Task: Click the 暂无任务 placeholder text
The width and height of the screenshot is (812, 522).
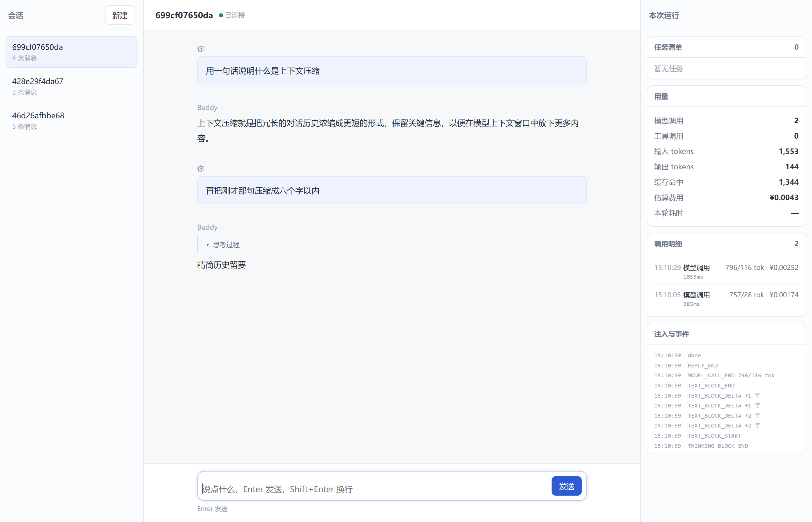Action: 668,68
